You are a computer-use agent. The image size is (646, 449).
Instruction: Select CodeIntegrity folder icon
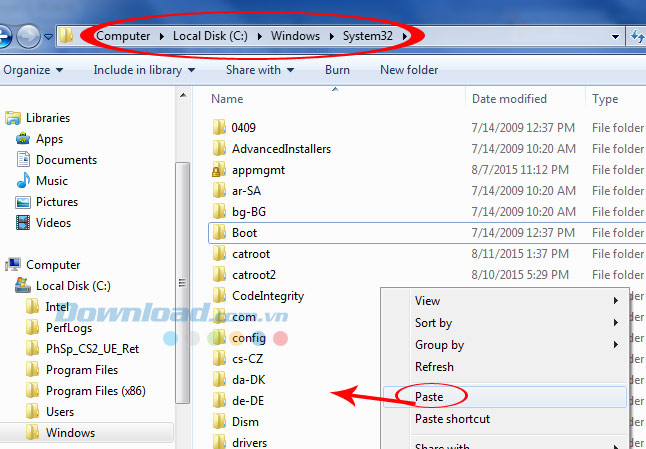[x=219, y=296]
